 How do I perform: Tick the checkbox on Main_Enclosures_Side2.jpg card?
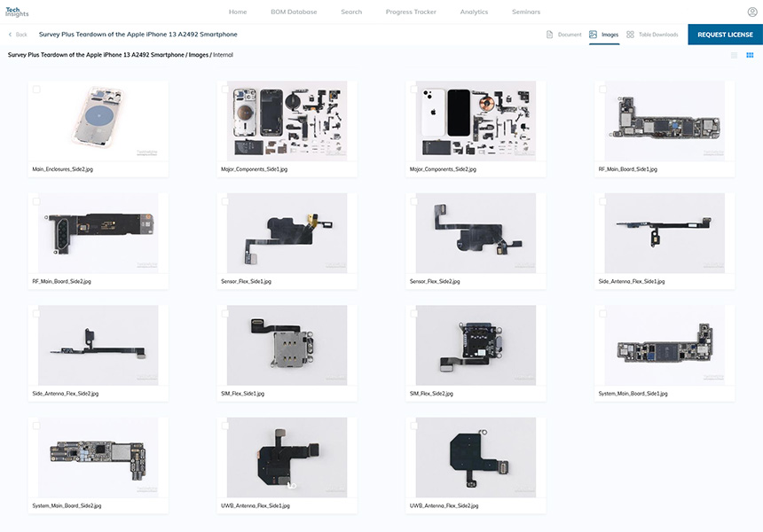36,90
